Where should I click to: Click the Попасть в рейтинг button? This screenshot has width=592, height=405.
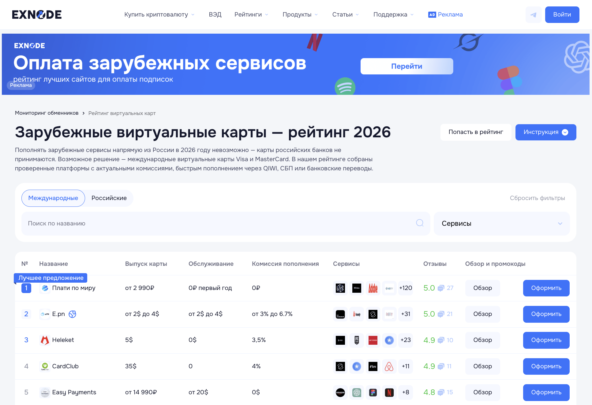tap(476, 132)
